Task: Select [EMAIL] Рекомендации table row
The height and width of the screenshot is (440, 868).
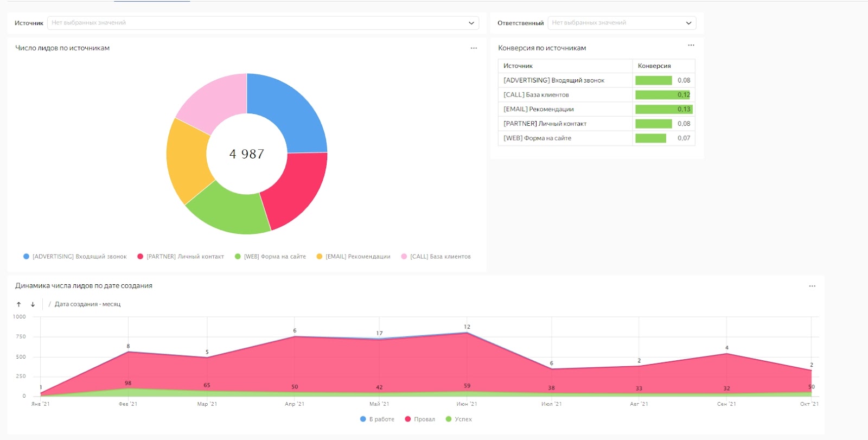Action: (596, 109)
